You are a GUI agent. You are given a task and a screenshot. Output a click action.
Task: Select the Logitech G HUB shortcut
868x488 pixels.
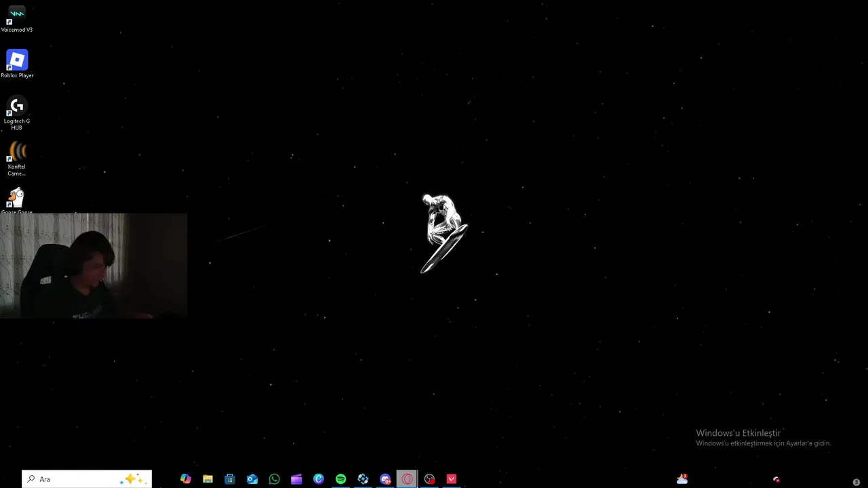(x=17, y=113)
